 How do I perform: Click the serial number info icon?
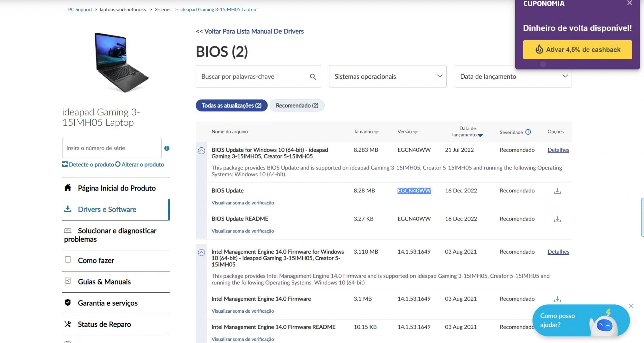(x=167, y=148)
